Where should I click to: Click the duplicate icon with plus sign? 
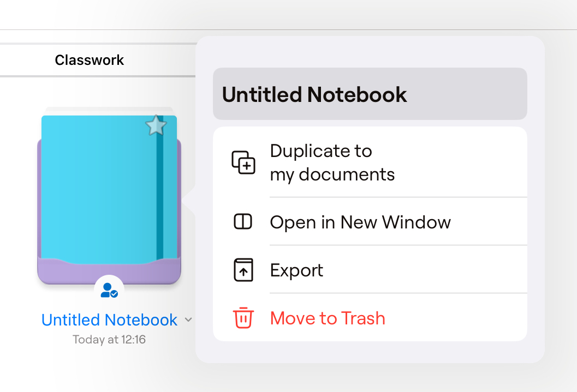243,162
